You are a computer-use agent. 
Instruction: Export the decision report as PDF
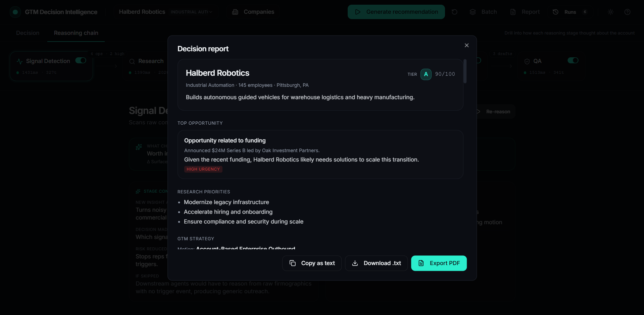pyautogui.click(x=439, y=263)
